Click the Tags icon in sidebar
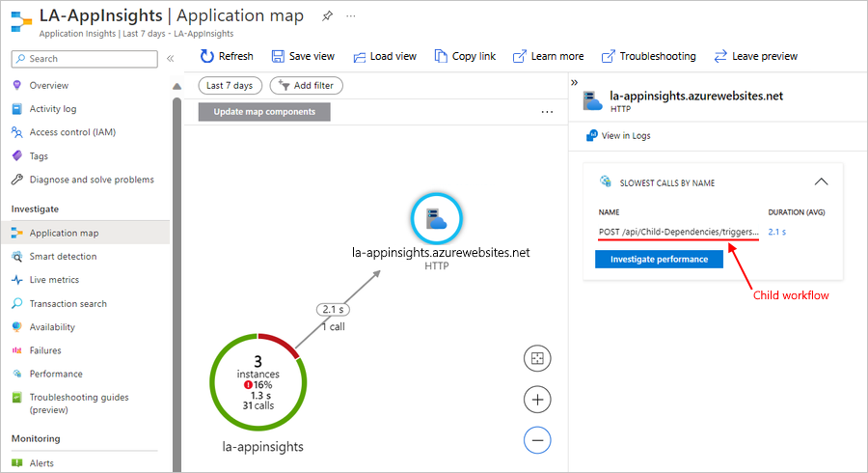The image size is (868, 473). click(17, 155)
